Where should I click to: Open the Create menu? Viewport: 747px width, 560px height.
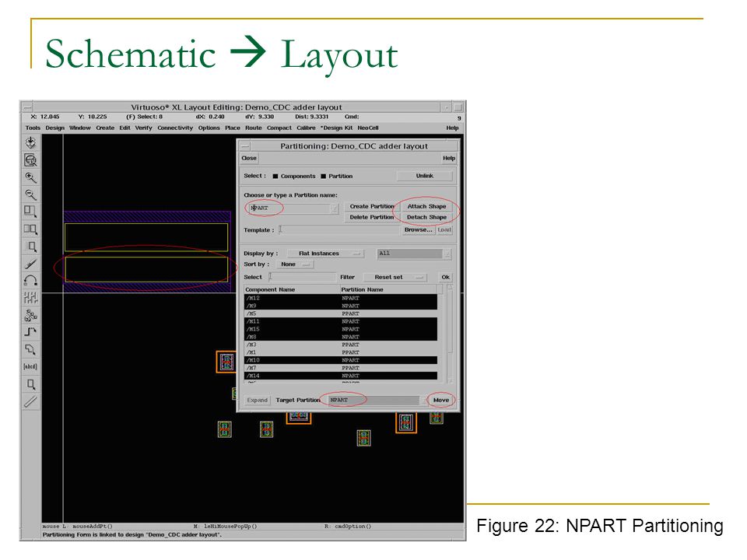pos(105,128)
